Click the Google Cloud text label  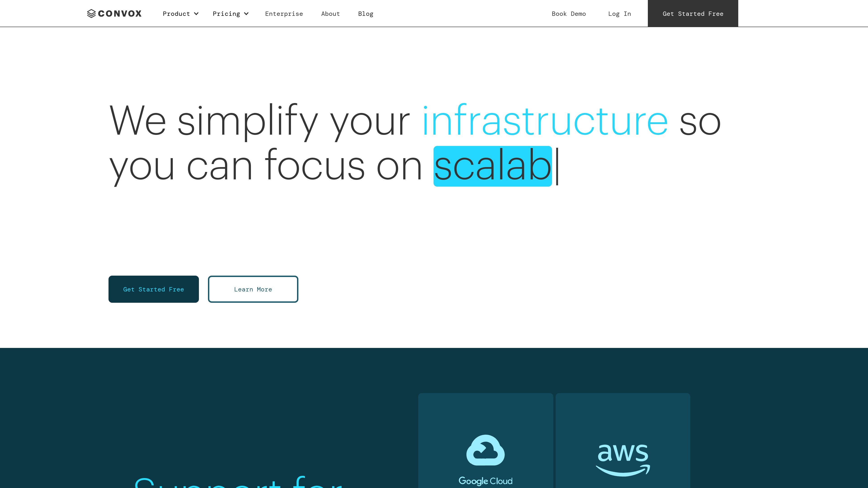(x=486, y=481)
